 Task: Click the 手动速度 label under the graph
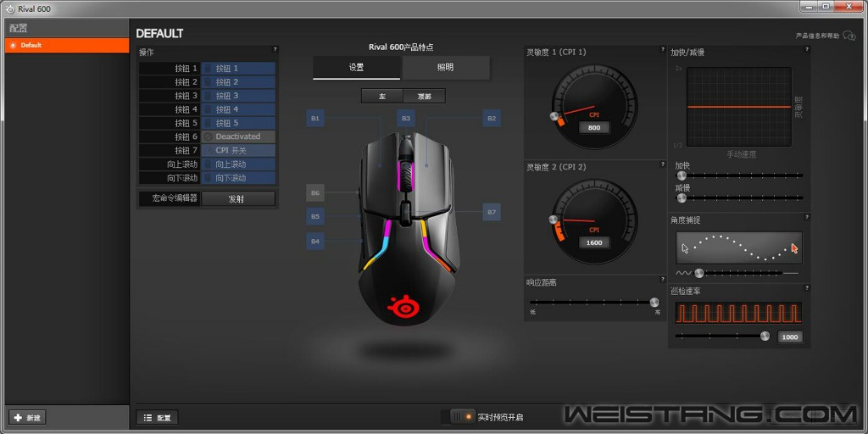click(x=741, y=154)
